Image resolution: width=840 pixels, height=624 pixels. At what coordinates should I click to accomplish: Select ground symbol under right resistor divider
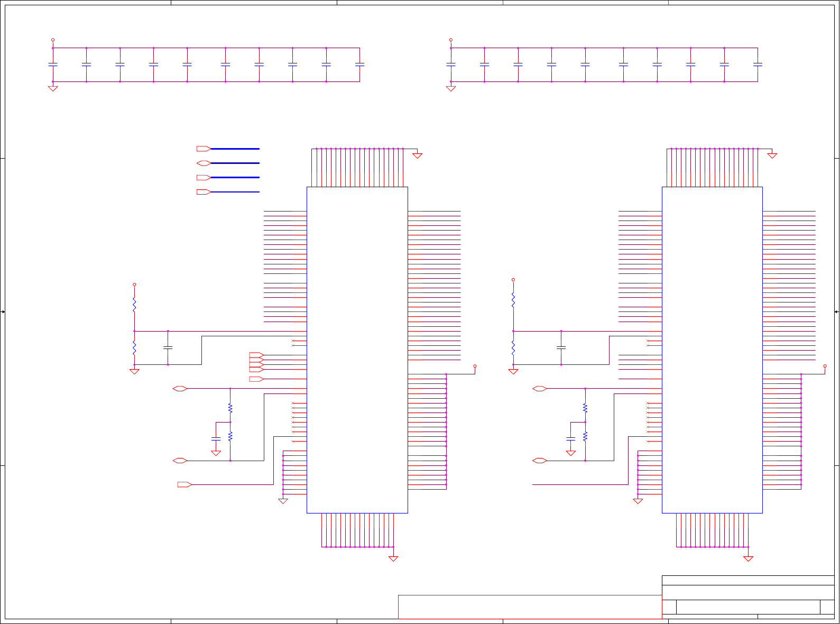coord(513,371)
